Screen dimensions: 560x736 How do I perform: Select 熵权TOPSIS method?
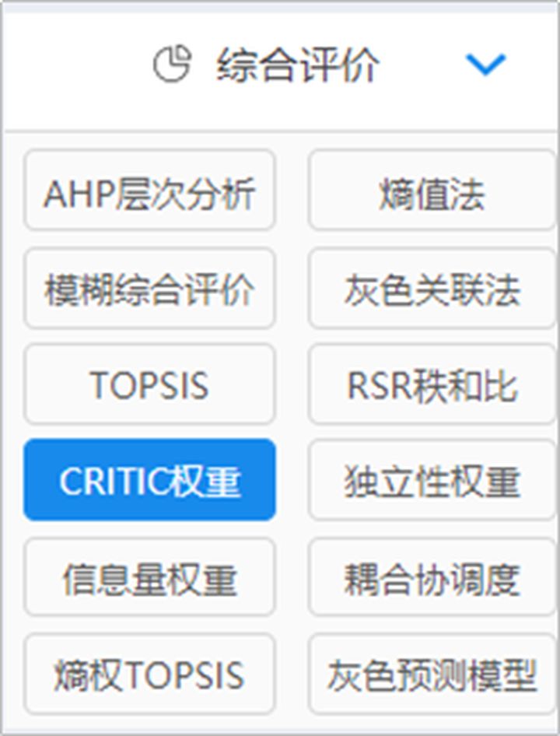click(149, 674)
